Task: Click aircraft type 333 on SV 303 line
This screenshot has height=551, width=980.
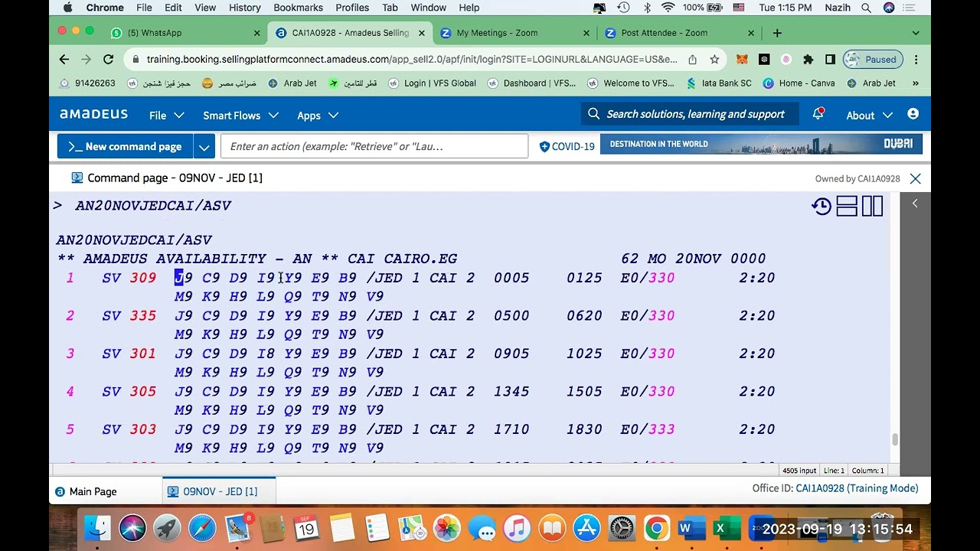Action: click(661, 429)
